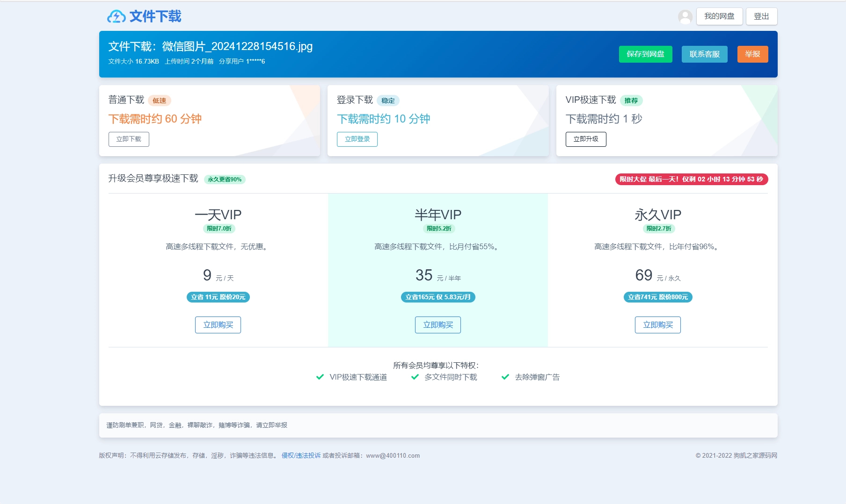The width and height of the screenshot is (846, 504).
Task: Click the 登出 logout button
Action: [761, 16]
